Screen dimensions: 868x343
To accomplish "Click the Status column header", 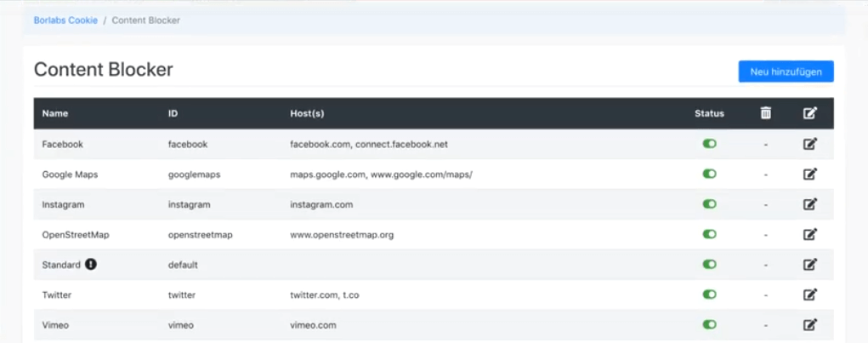I will 709,113.
